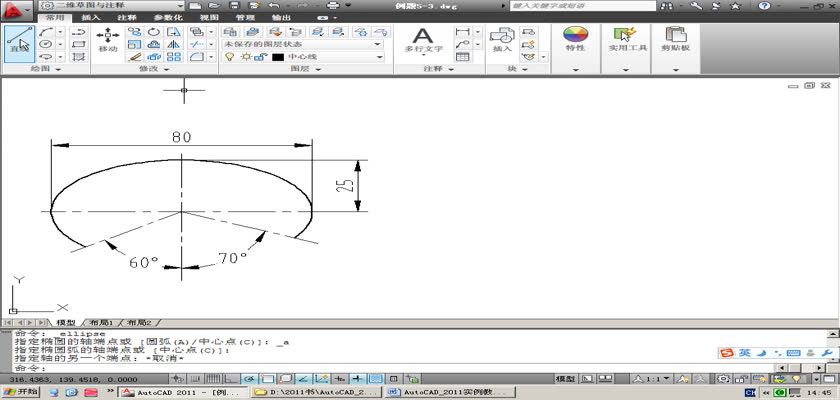The width and height of the screenshot is (840, 400).
Task: Toggle the layer on/off light bulb
Action: (230, 57)
